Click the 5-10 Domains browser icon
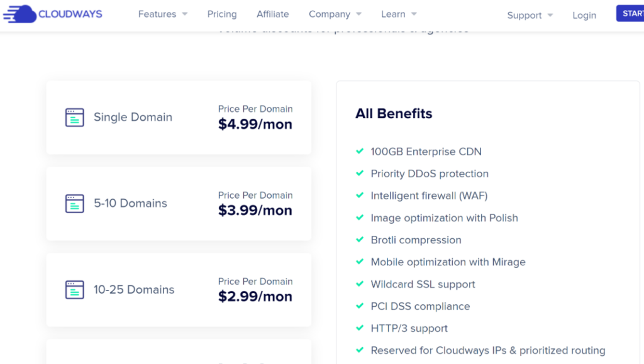 point(74,204)
